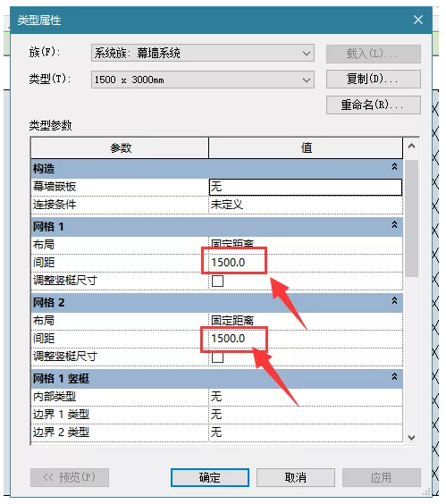Open the 族(F) family dropdown
This screenshot has height=504, width=446.
coord(203,53)
